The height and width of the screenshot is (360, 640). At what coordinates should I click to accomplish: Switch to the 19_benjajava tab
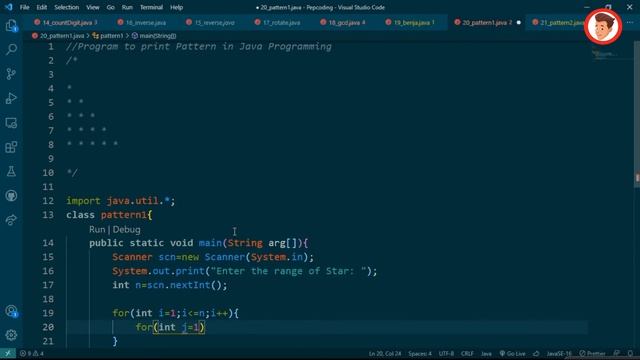pyautogui.click(x=414, y=22)
